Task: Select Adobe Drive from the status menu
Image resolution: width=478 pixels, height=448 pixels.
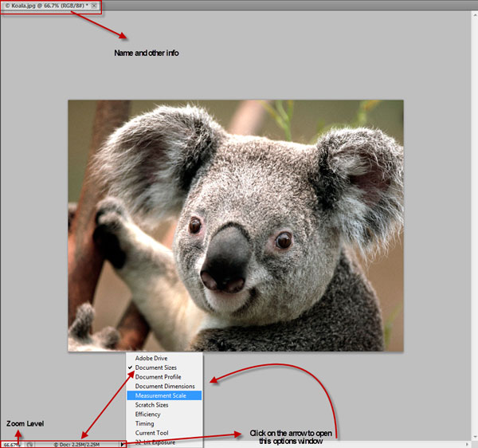Action: (151, 359)
